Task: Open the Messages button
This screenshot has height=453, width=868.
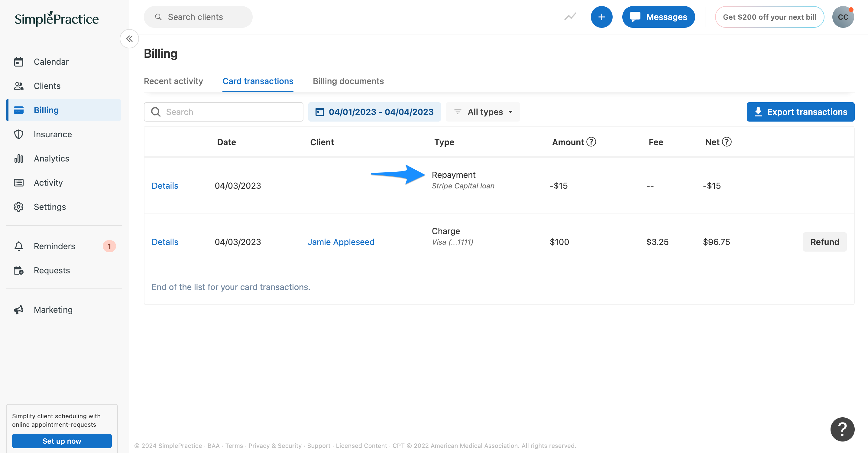Action: 658,17
